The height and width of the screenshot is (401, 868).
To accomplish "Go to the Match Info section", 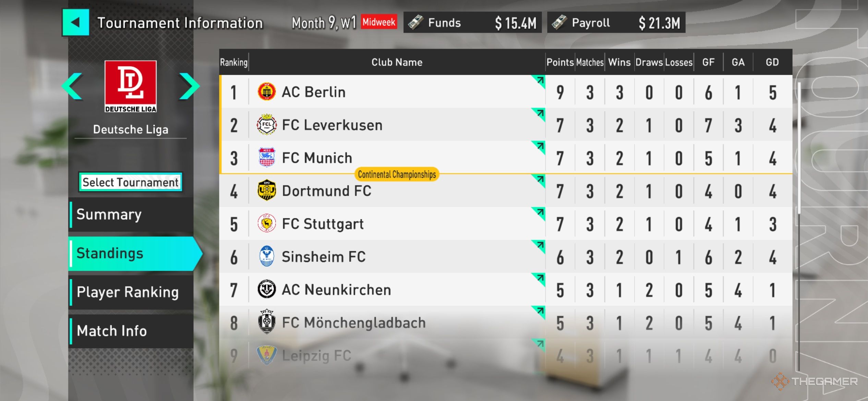I will (131, 331).
